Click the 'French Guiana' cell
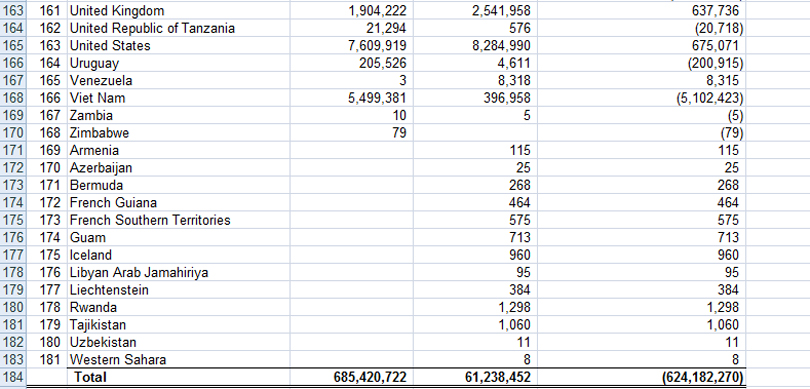Screen dimensions: 810x389 point(178,203)
